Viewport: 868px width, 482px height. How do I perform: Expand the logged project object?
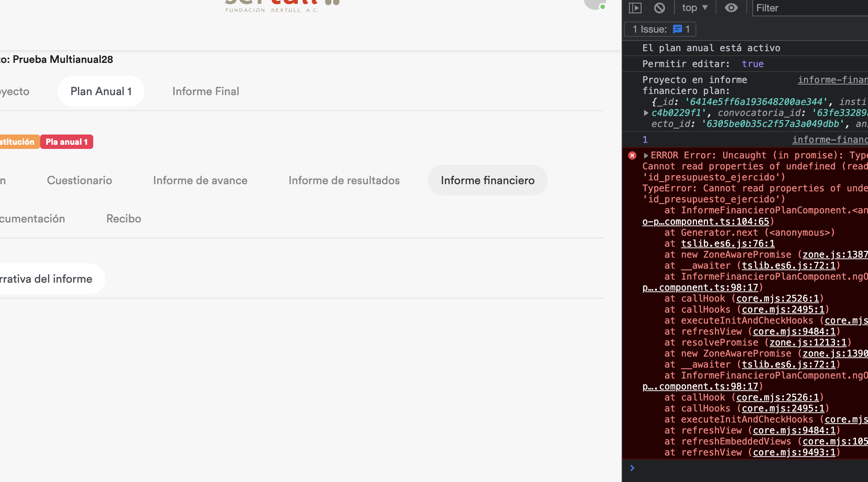tap(646, 113)
